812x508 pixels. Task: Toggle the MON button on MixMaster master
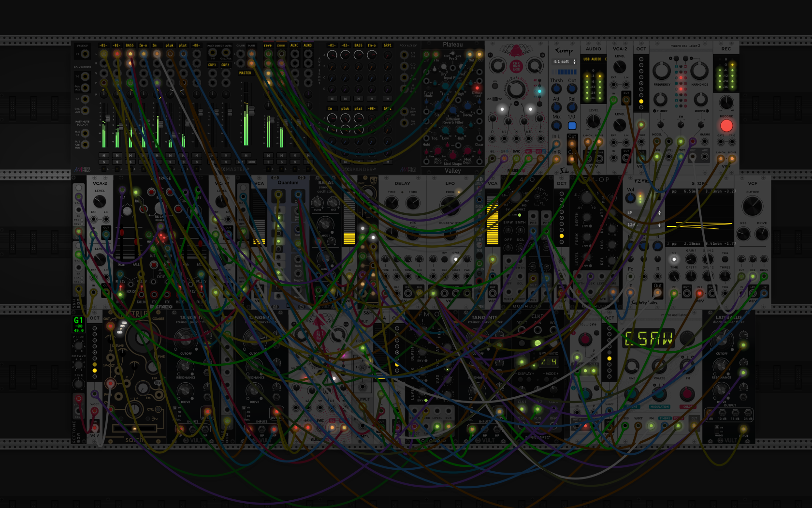click(252, 162)
